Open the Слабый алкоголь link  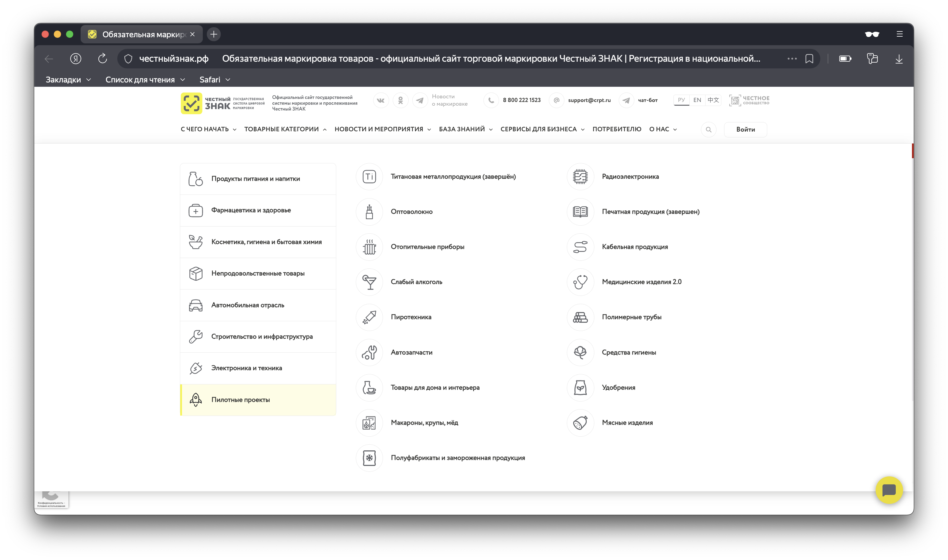(x=416, y=282)
